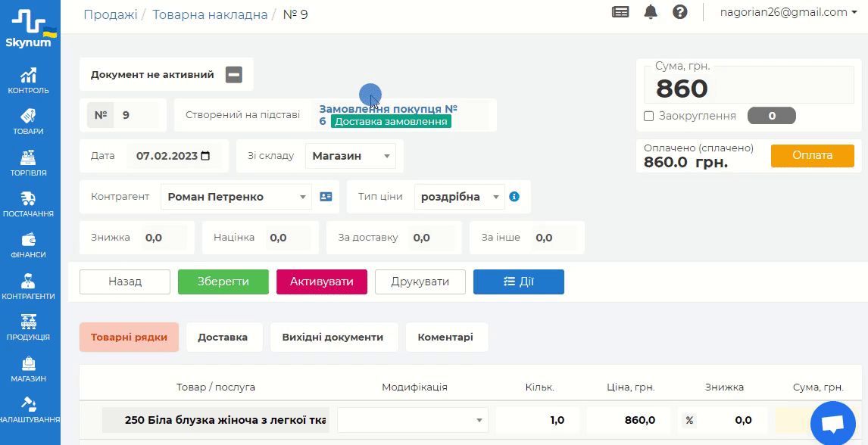Click the product name field in row
Image resolution: width=868 pixels, height=445 pixels.
coord(216,420)
